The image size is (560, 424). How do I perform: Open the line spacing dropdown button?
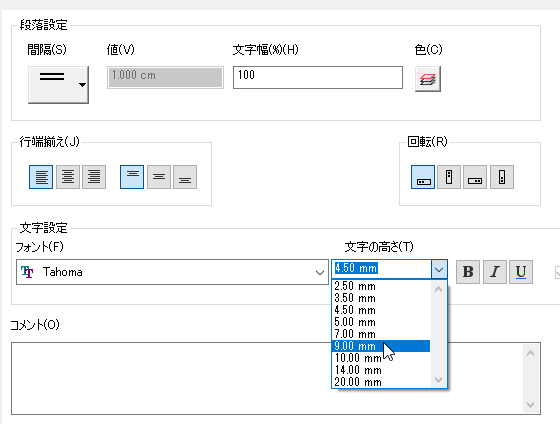point(58,85)
